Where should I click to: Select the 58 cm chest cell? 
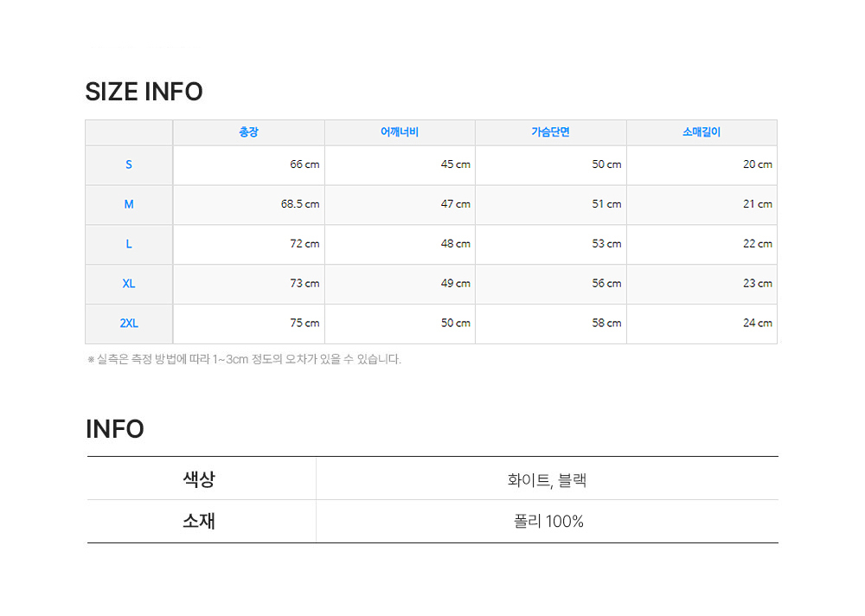point(606,324)
